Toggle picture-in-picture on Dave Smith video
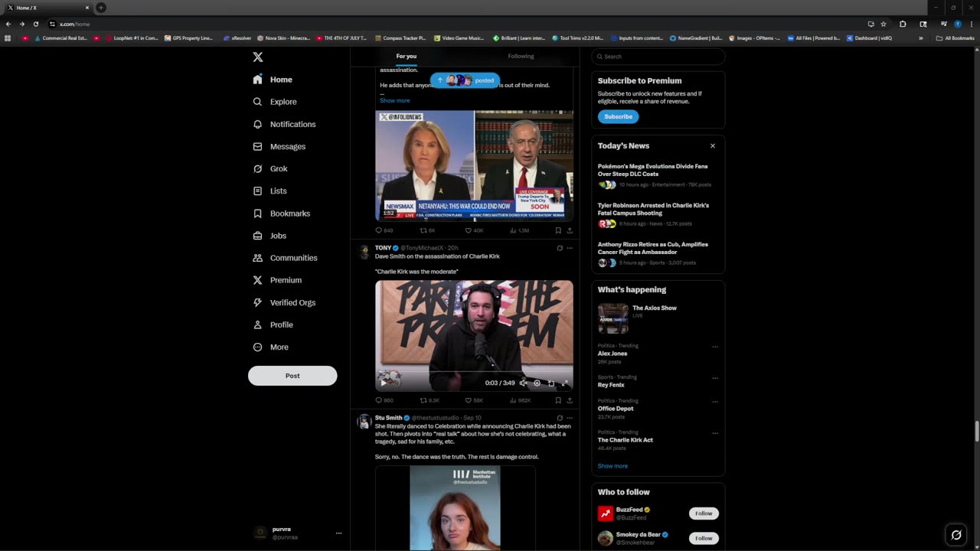The height and width of the screenshot is (551, 980). point(550,383)
